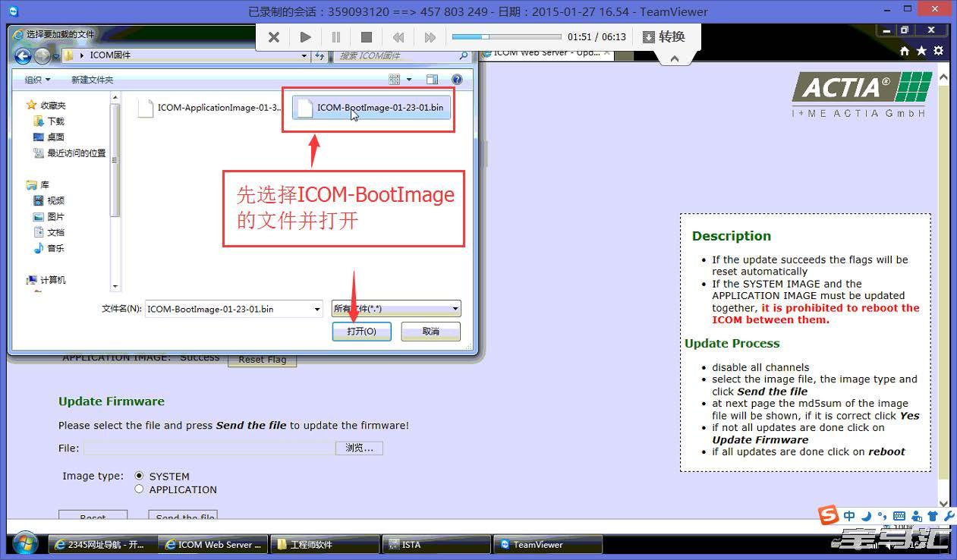957x560 pixels.
Task: Select the ICOM-ApplicationImage file
Action: coord(209,108)
